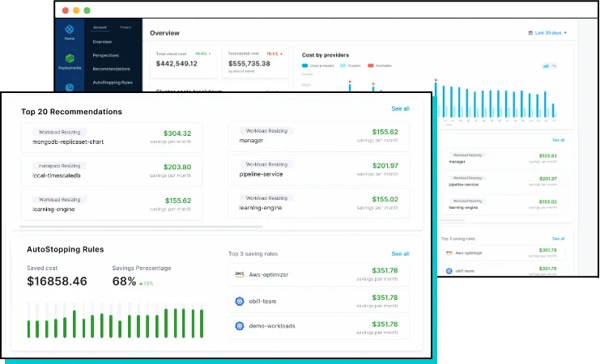Open the mongodb-replicaset-chart recommendation card
The height and width of the screenshot is (364, 600).
click(x=112, y=138)
